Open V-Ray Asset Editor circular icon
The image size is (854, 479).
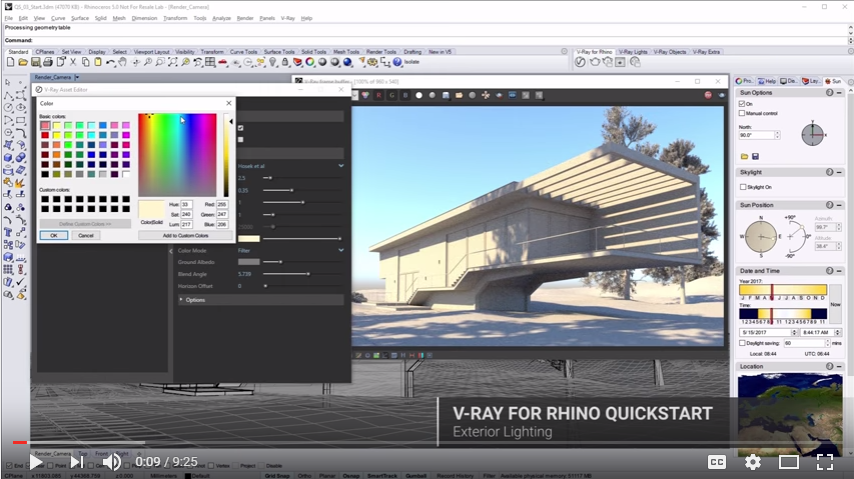tap(581, 62)
